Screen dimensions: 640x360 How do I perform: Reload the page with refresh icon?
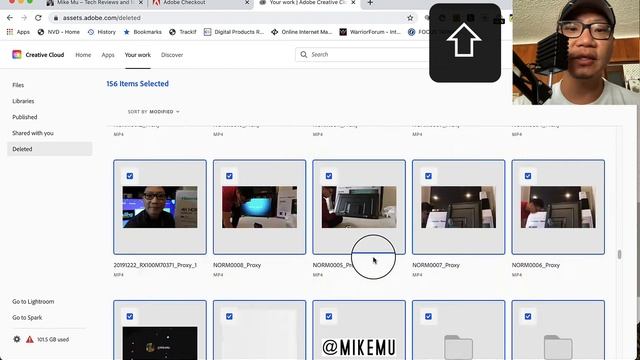pos(38,18)
